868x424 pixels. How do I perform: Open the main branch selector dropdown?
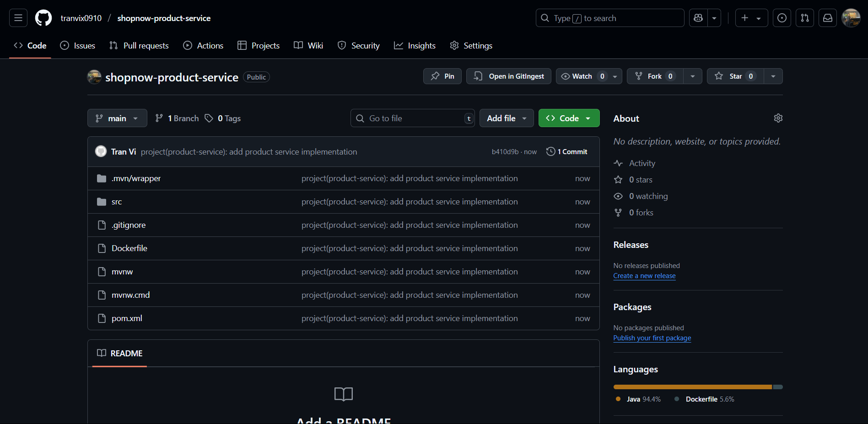pyautogui.click(x=117, y=118)
